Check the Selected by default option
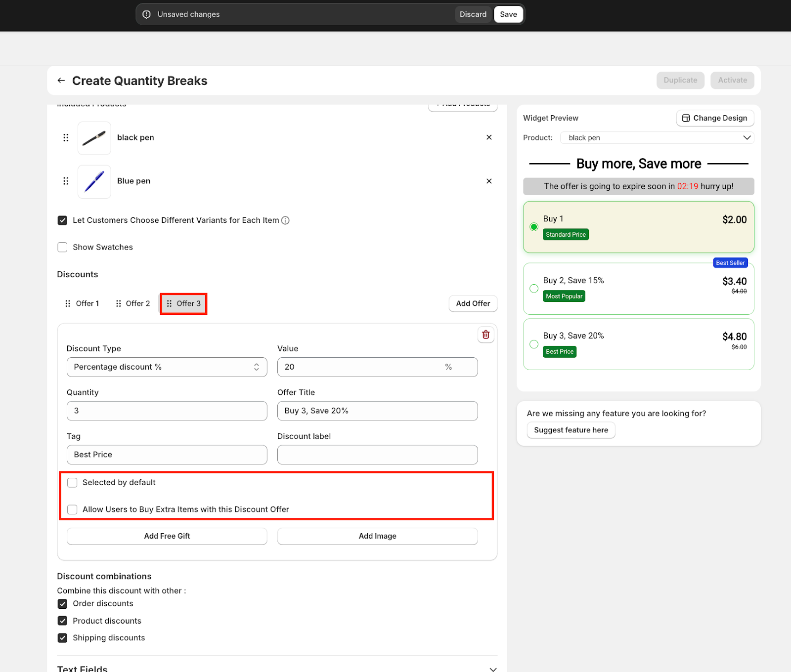The width and height of the screenshot is (791, 672). click(x=72, y=483)
